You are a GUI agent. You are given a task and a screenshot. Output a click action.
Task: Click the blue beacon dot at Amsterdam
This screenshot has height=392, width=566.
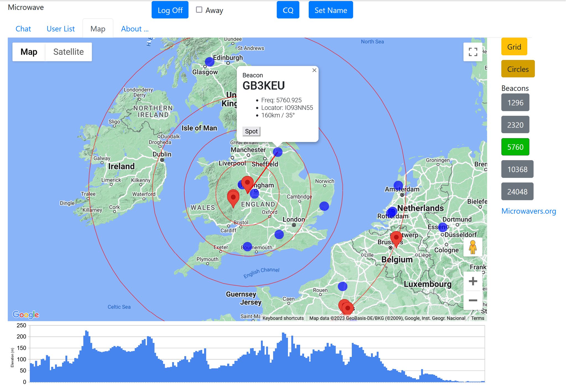tap(398, 186)
